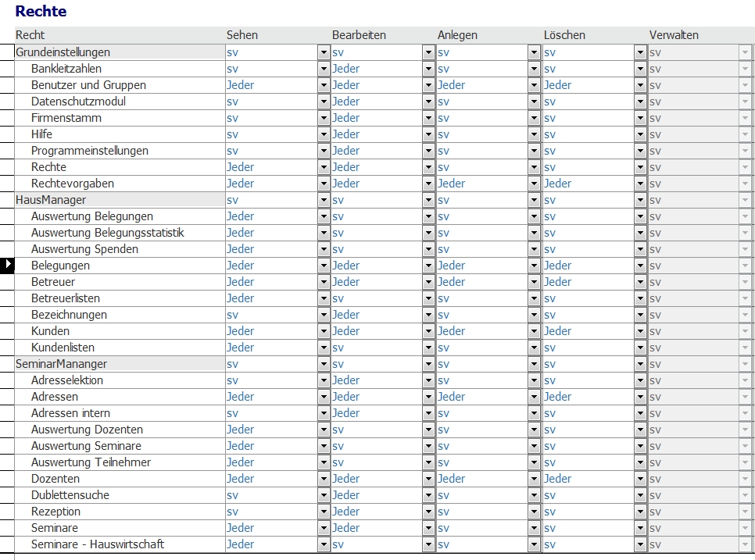Click Bearbeiten value field for Rezeption
The width and height of the screenshot is (755, 560).
375,512
